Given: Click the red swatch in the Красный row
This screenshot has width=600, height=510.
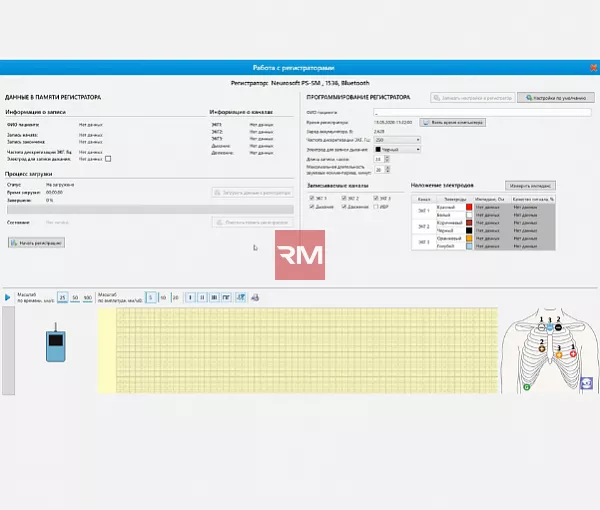Looking at the screenshot, I should point(469,207).
